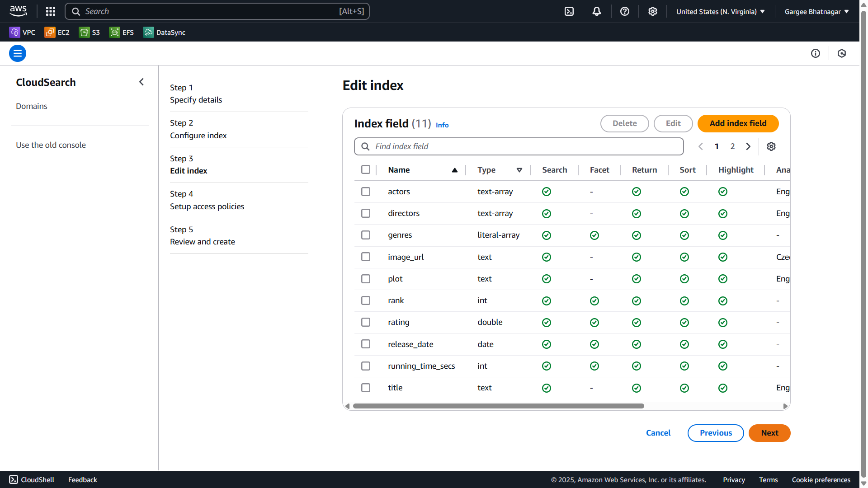Open CloudShell from the top bar icon

pyautogui.click(x=569, y=11)
